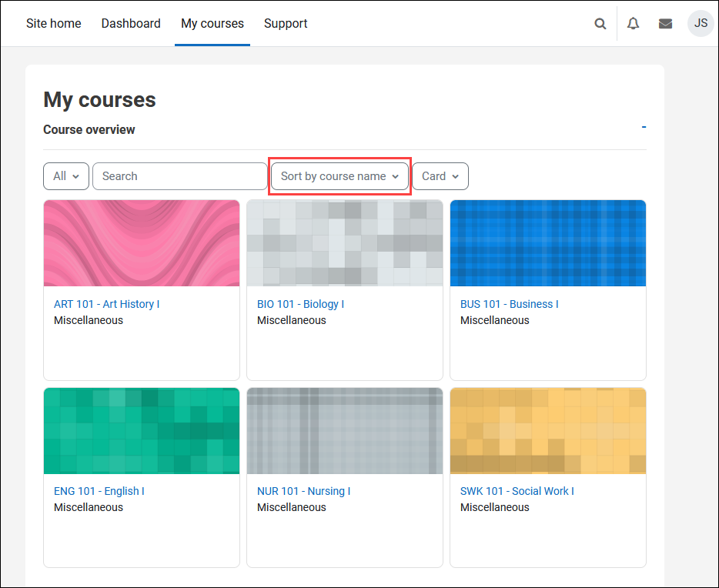
Task: Click Miscellaneous under SWK 101
Action: 495,507
